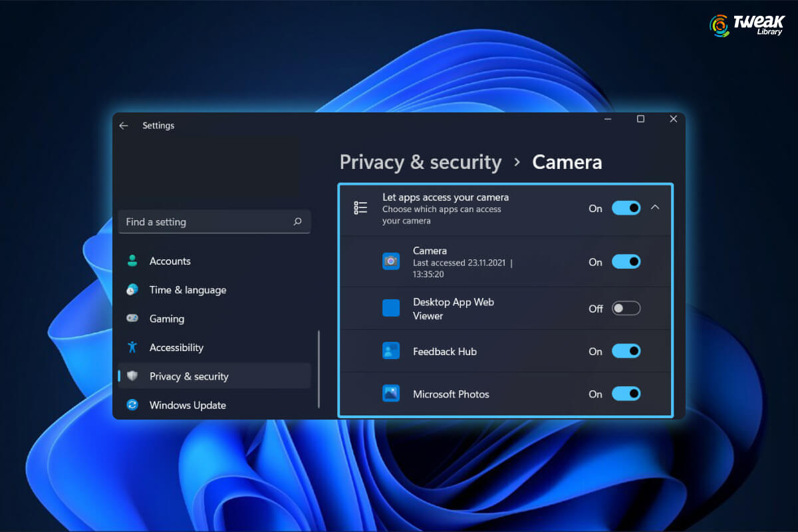798x532 pixels.
Task: Toggle off Microsoft Photos camera access
Action: point(625,394)
